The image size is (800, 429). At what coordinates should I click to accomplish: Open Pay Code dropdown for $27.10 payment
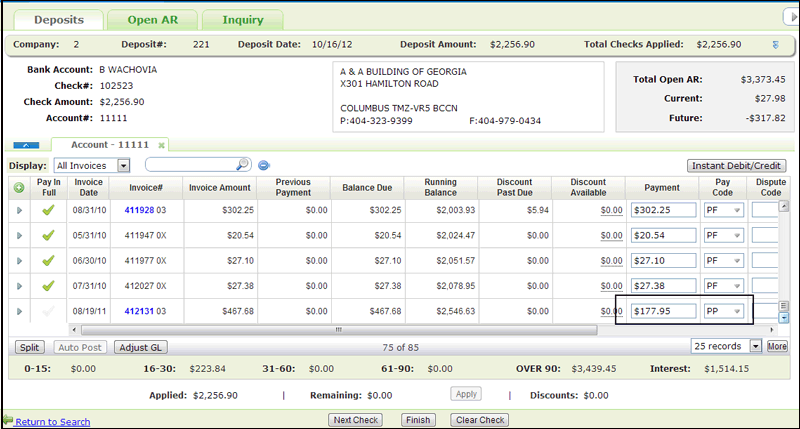(x=737, y=261)
